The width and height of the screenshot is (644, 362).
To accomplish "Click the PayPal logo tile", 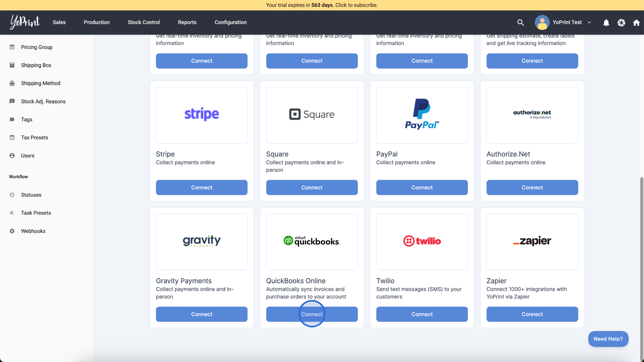I will click(x=422, y=115).
